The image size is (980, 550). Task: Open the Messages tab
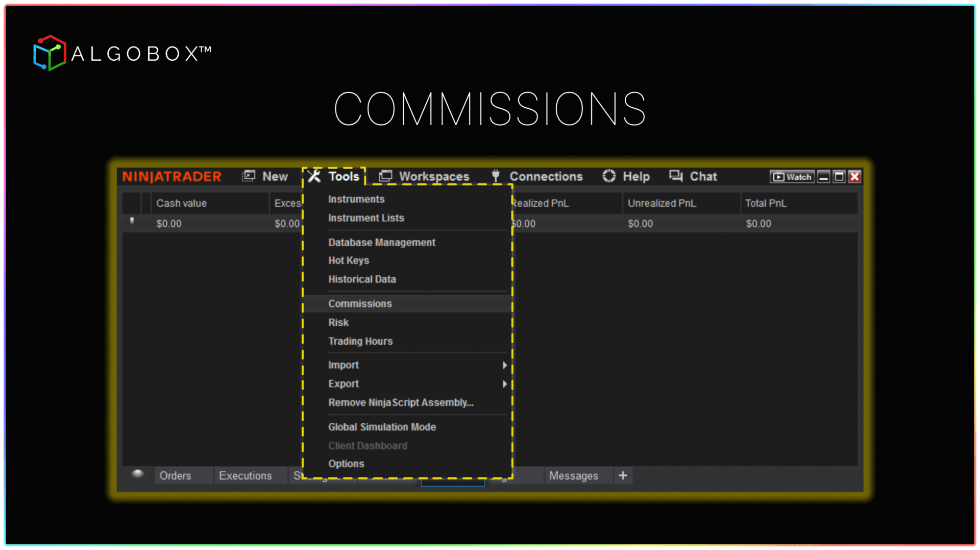(573, 475)
